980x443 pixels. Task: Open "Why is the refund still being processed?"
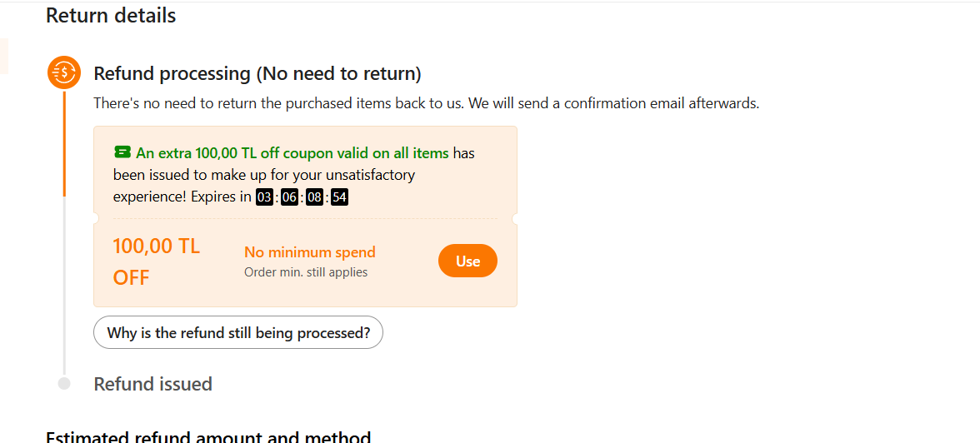point(238,332)
